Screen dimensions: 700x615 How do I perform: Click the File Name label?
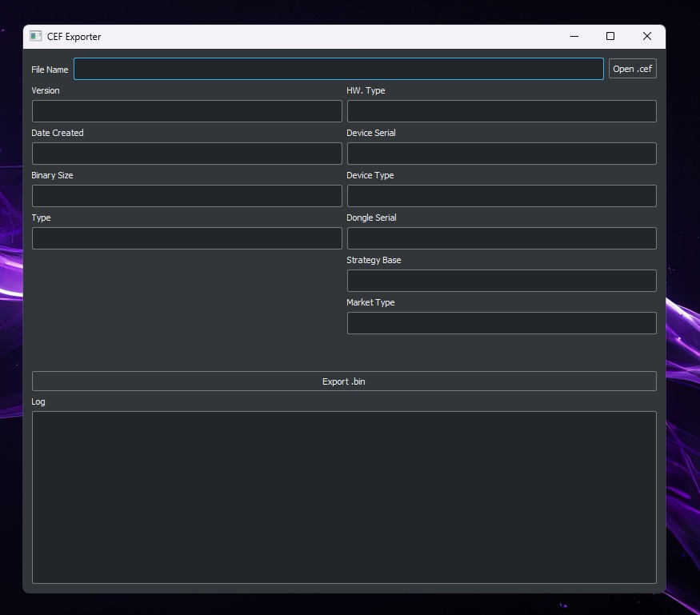coord(50,70)
